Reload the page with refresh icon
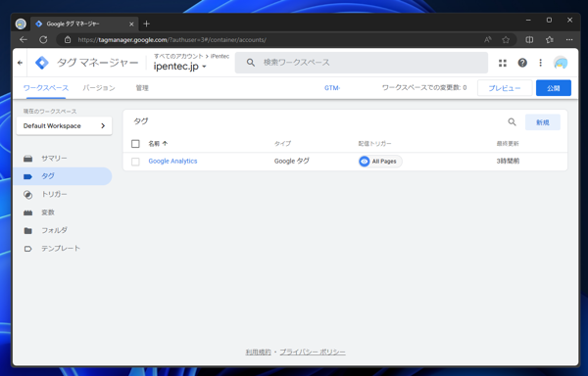This screenshot has width=588, height=376. click(x=43, y=40)
